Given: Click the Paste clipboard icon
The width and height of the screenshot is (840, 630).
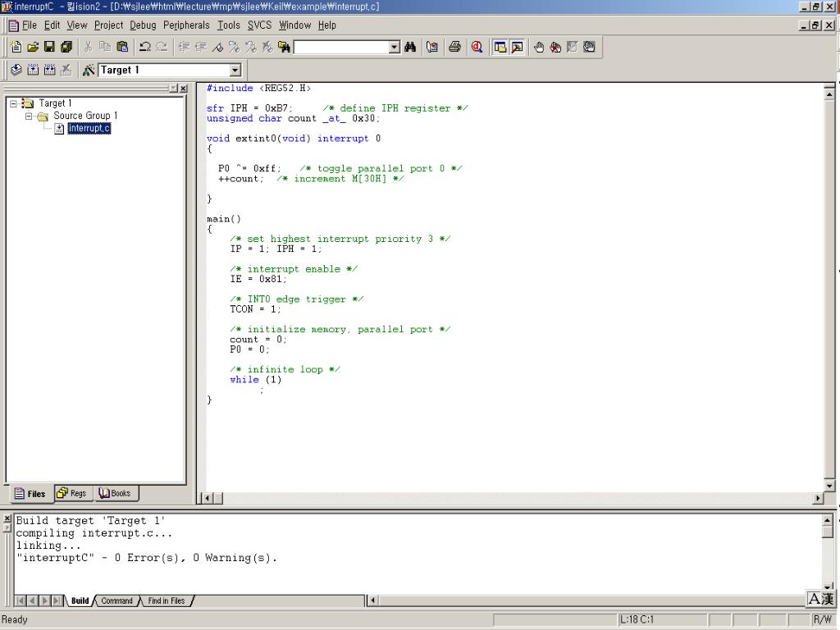Looking at the screenshot, I should click(x=122, y=48).
